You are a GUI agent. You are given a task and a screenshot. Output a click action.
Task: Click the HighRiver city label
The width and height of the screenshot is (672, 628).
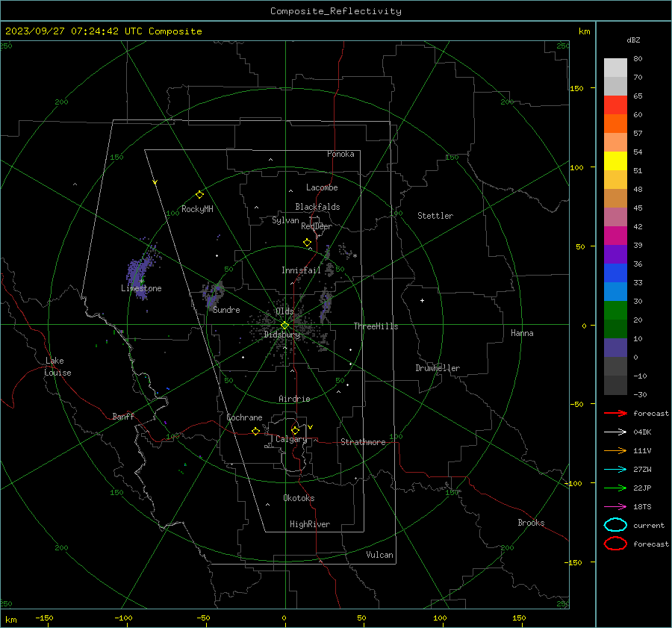coord(310,524)
